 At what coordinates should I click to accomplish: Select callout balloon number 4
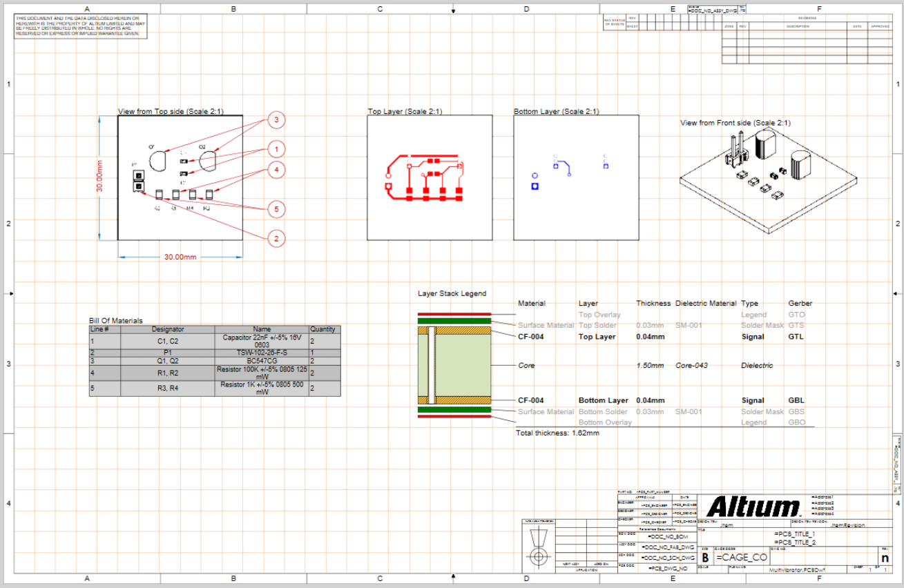pyautogui.click(x=276, y=169)
